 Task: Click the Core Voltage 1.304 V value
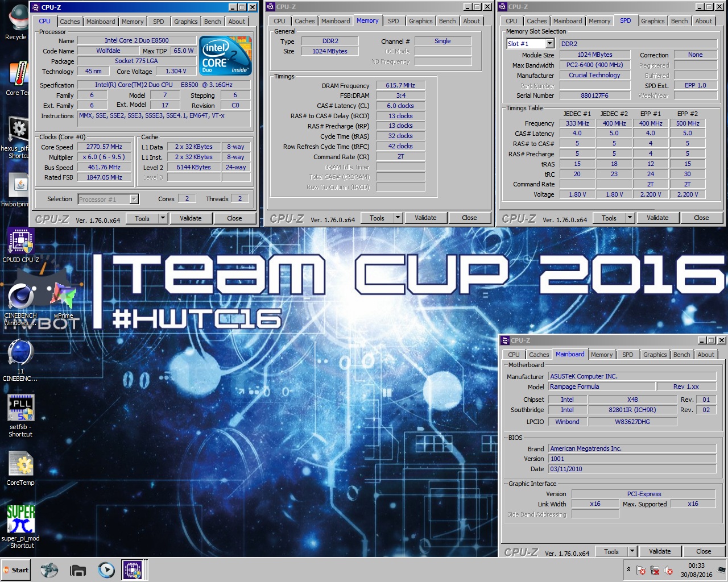(x=176, y=71)
